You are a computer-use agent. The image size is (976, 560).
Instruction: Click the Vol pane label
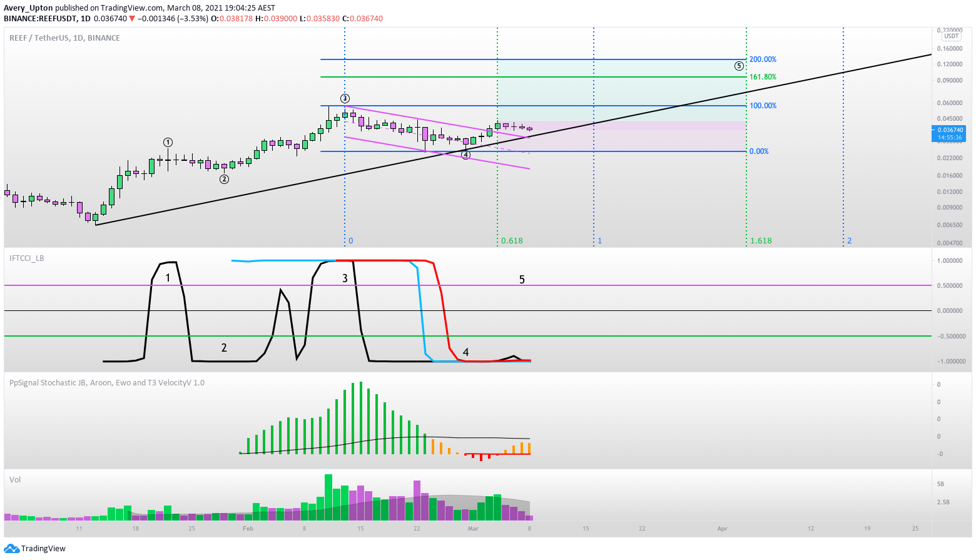pos(15,479)
